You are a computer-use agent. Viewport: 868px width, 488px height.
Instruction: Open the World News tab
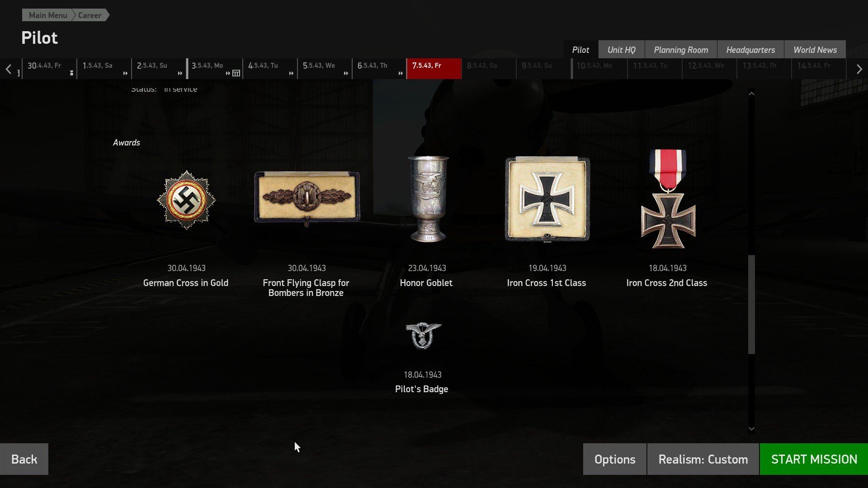coord(815,50)
